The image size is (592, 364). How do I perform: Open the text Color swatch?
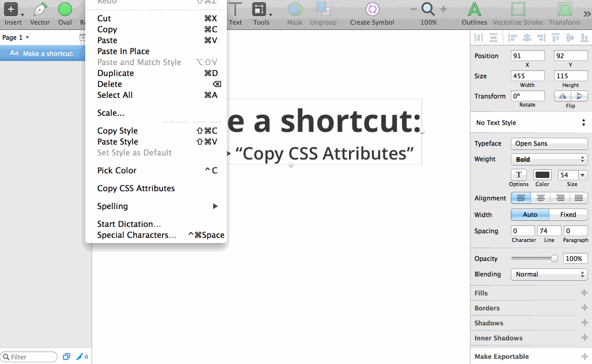[x=541, y=175]
